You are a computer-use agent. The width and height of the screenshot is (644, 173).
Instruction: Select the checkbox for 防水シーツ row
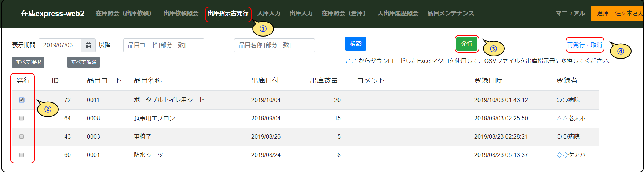click(22, 155)
